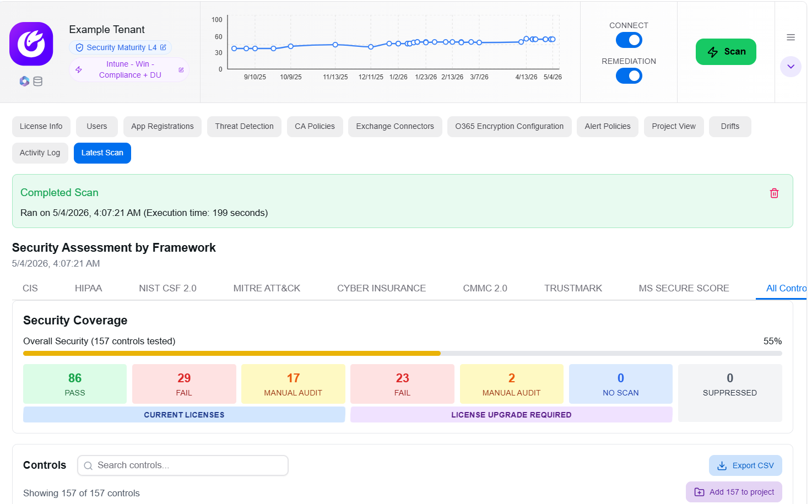The height and width of the screenshot is (504, 812).
Task: Open the Threat Detection tab
Action: [244, 127]
